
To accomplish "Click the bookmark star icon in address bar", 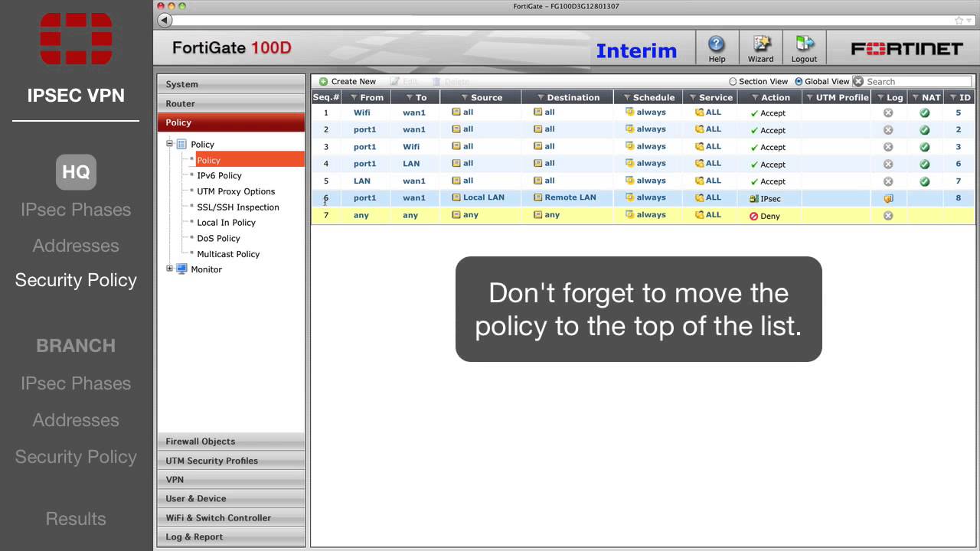I will click(959, 21).
